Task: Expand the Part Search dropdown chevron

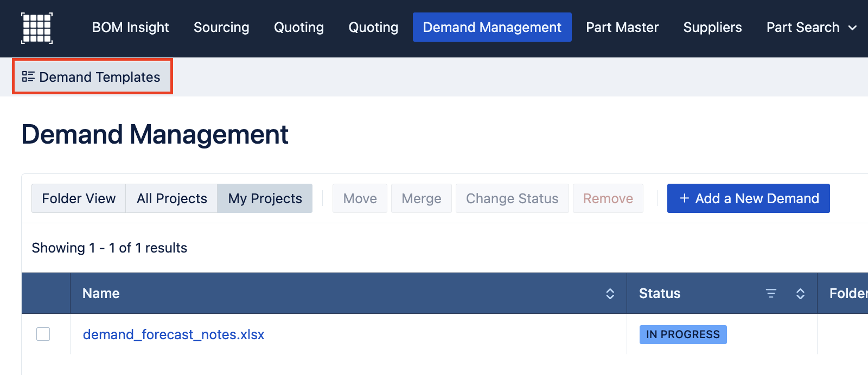Action: pyautogui.click(x=852, y=28)
